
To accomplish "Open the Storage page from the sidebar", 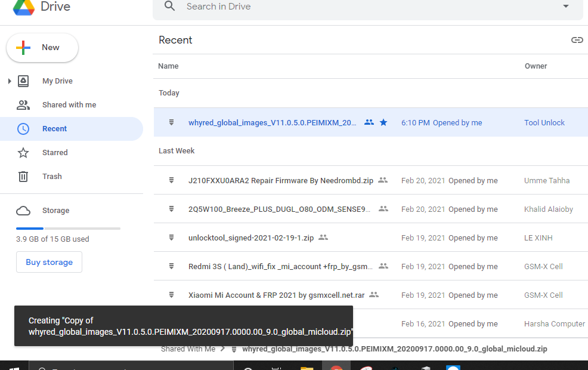I will click(55, 211).
